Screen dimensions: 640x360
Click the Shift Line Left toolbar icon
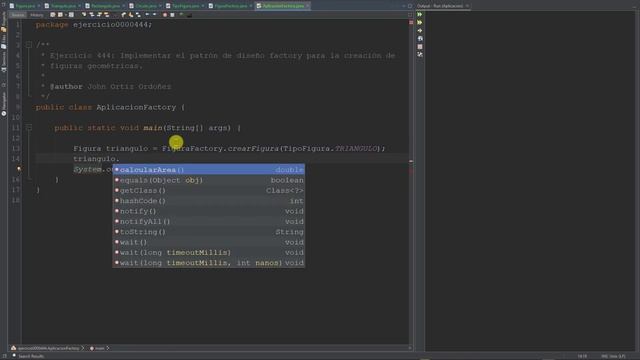(147, 15)
